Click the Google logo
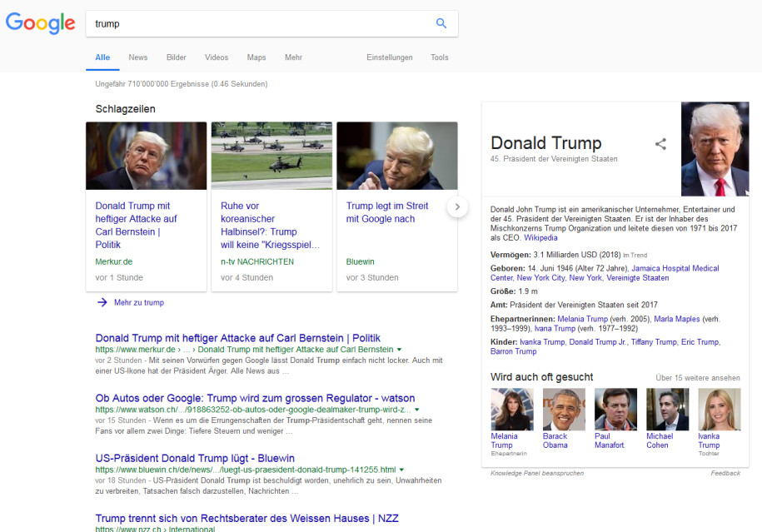The height and width of the screenshot is (532, 762). (x=40, y=22)
